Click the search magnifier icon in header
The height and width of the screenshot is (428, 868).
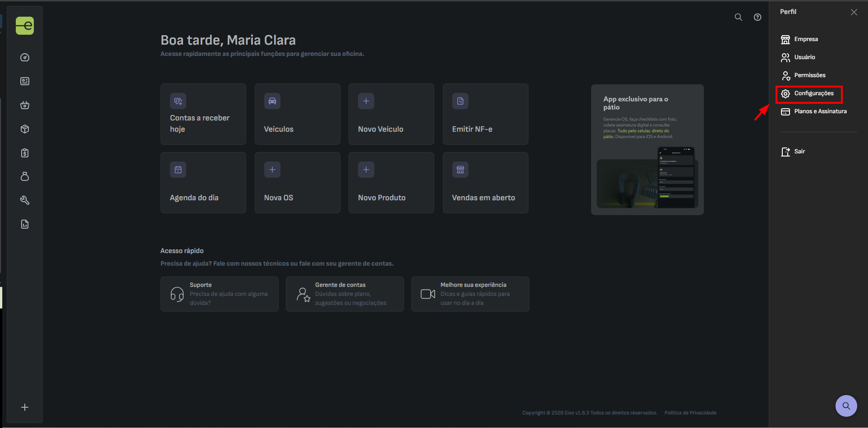739,17
